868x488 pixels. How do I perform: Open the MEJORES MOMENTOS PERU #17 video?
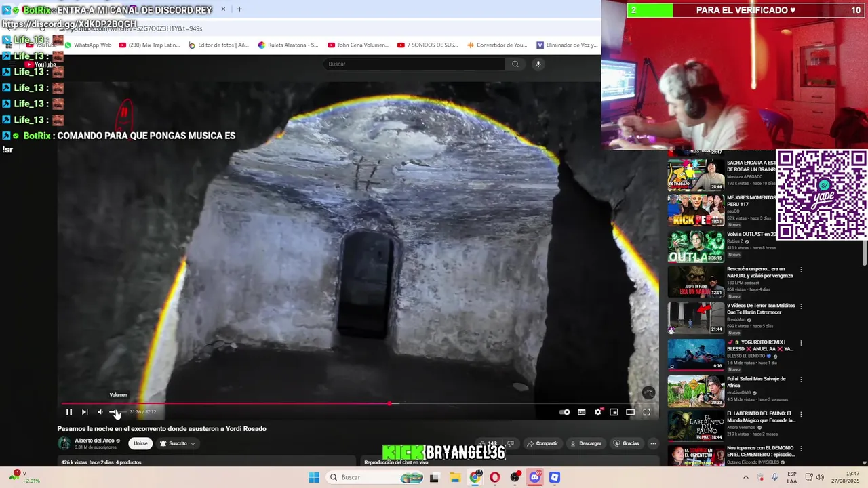(x=696, y=210)
